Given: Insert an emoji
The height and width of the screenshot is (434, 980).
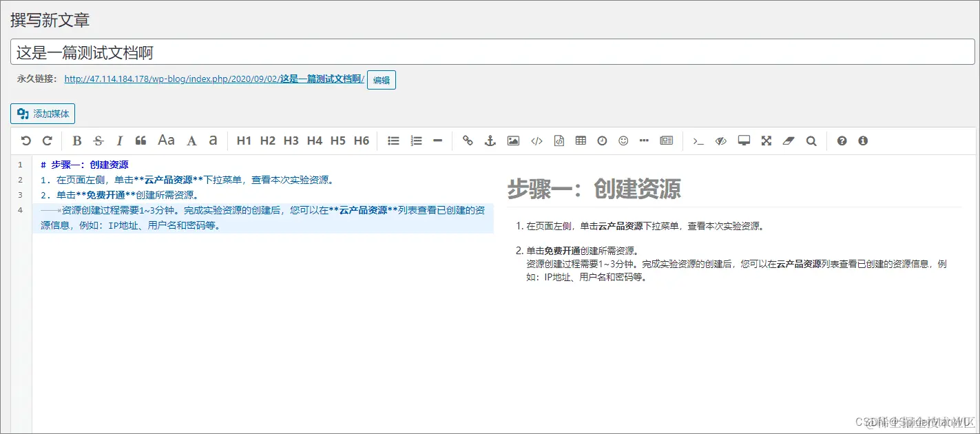Looking at the screenshot, I should click(x=623, y=141).
